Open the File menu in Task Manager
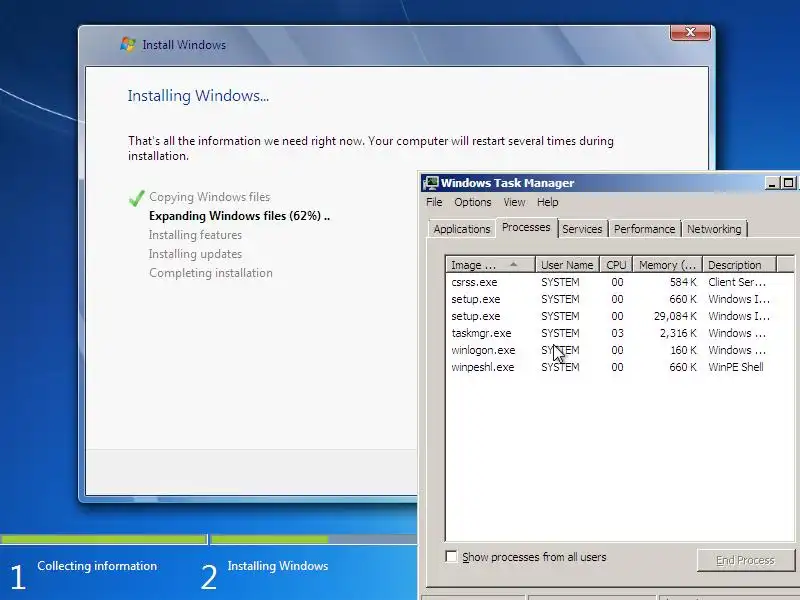This screenshot has width=800, height=600. (x=434, y=202)
